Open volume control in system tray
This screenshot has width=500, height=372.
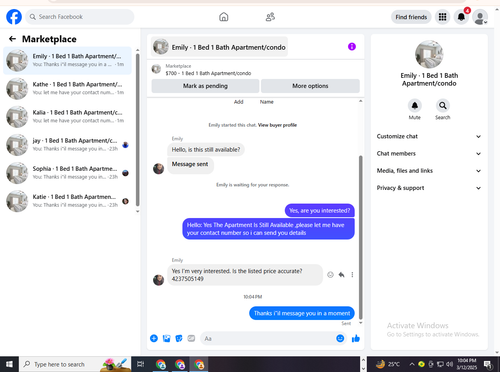pos(450,364)
